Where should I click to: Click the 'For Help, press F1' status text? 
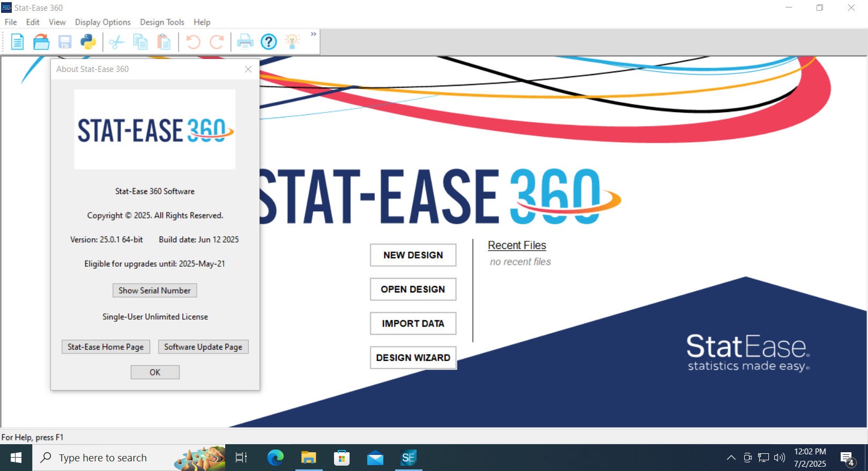[32, 437]
